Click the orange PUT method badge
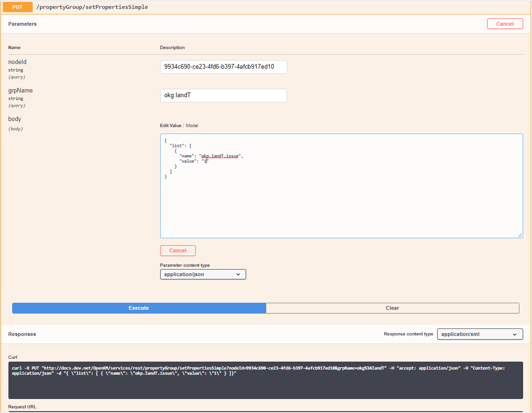The image size is (532, 413). tap(17, 7)
